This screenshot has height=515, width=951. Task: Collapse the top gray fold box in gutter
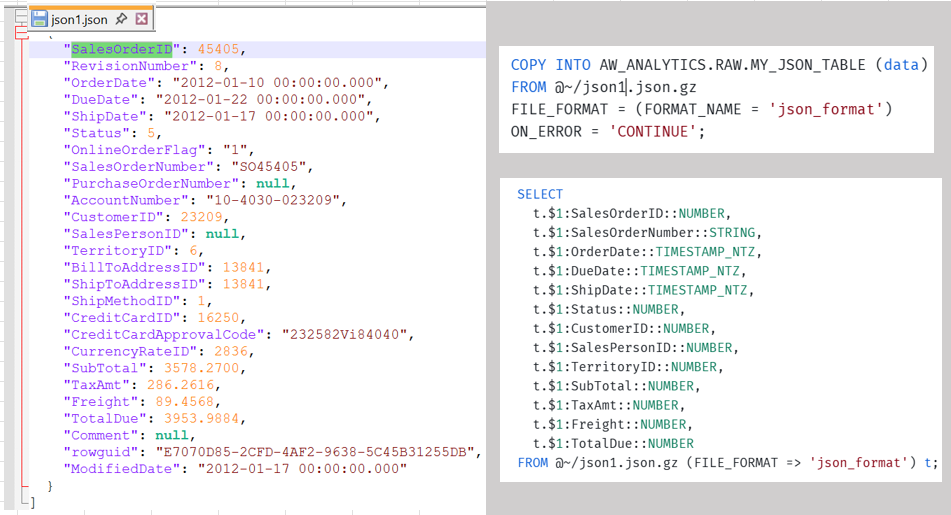click(21, 15)
